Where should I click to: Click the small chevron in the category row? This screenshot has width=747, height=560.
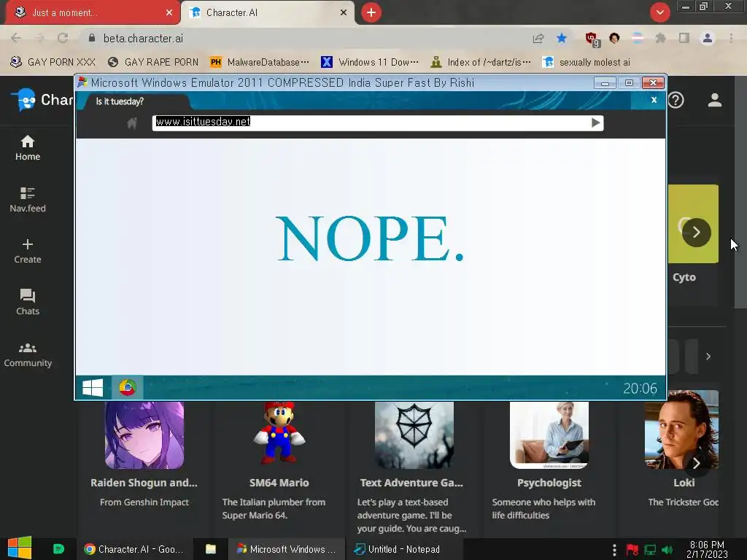coord(708,356)
